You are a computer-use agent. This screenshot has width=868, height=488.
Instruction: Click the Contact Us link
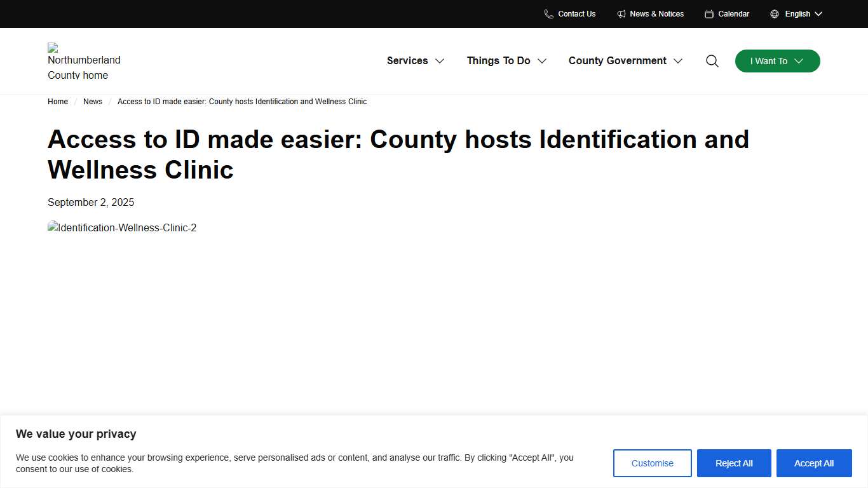point(577,14)
